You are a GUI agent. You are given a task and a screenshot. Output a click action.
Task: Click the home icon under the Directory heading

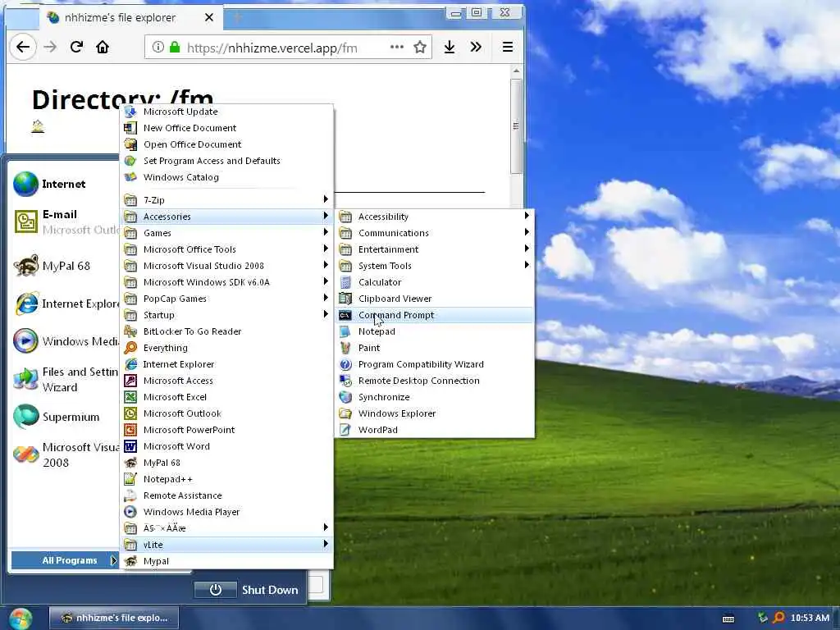tap(38, 127)
